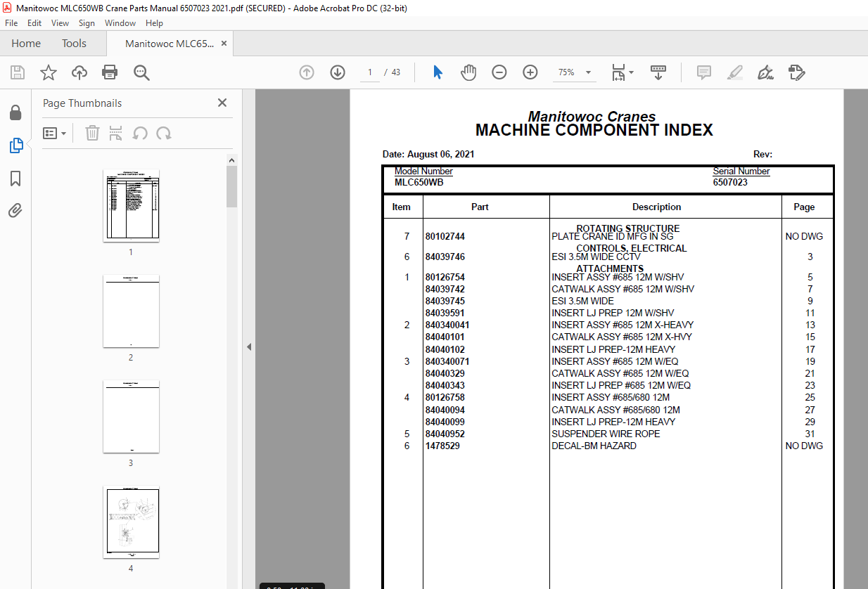Switch to the Home tab

[26, 44]
